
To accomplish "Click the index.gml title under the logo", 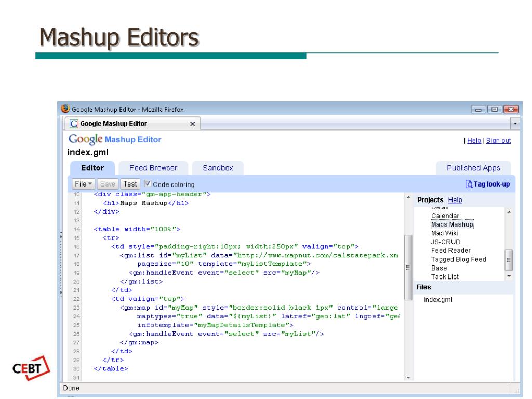I will [x=88, y=152].
